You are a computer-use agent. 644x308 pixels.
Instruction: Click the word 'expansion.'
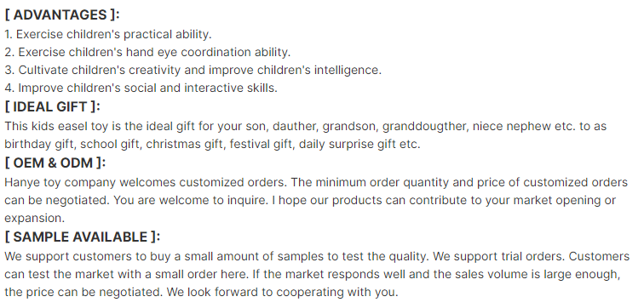(34, 219)
